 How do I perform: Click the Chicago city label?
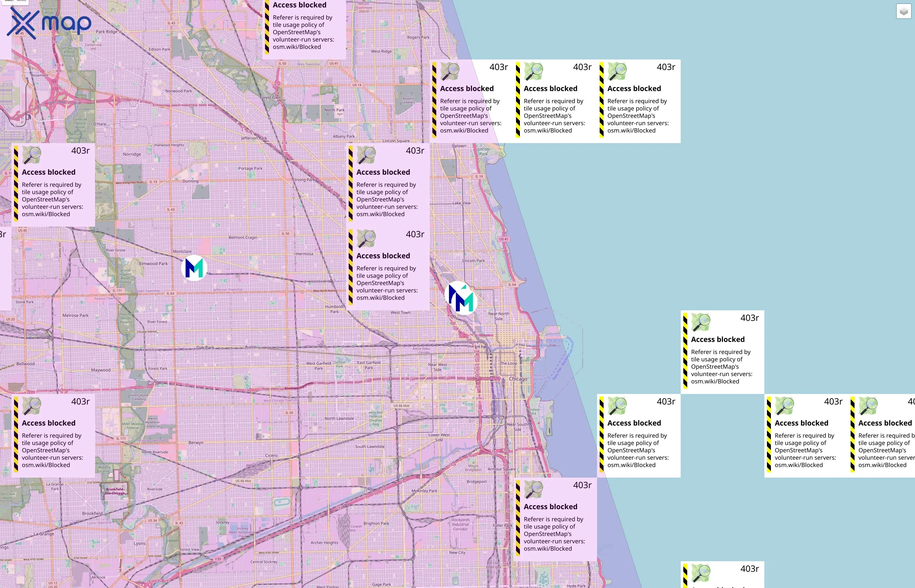518,379
